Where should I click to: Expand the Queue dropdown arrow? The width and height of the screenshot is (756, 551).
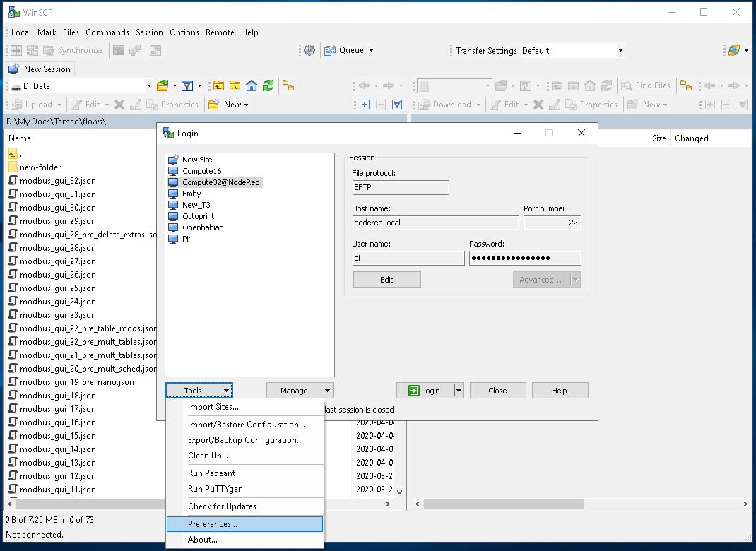coord(371,50)
